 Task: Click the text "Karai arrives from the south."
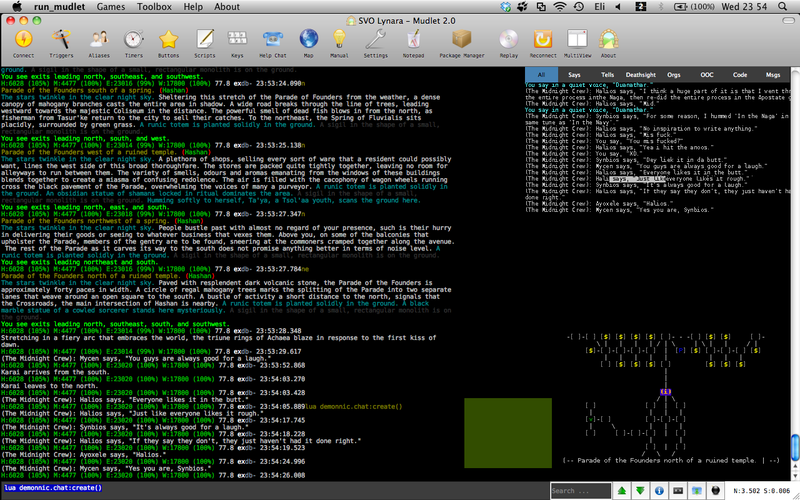point(55,372)
